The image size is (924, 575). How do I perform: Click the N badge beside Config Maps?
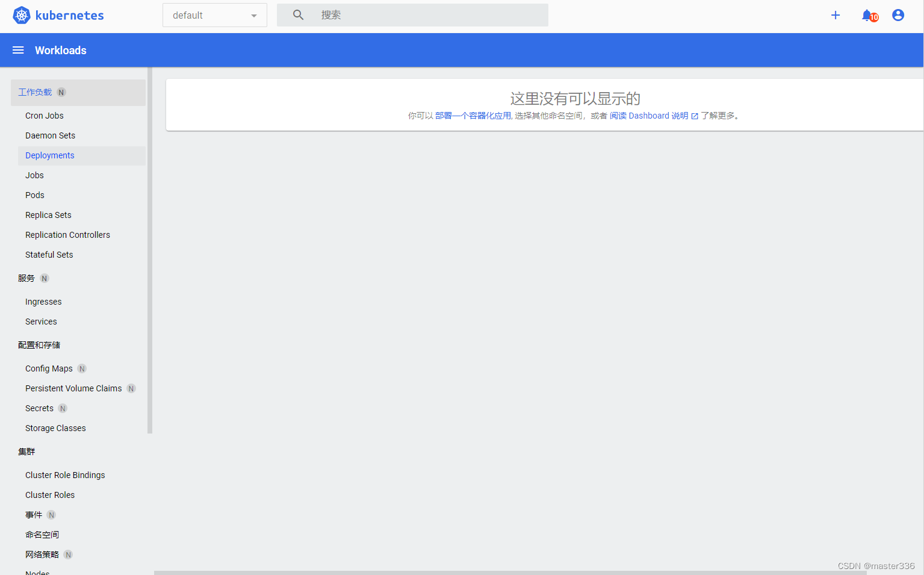[x=82, y=368]
